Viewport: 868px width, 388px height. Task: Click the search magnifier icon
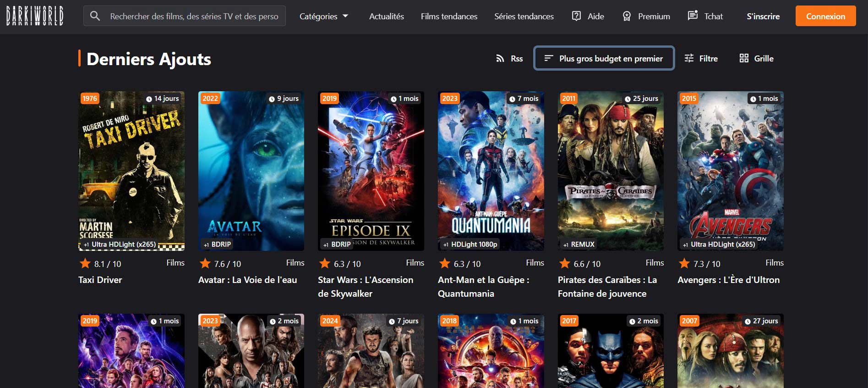95,16
